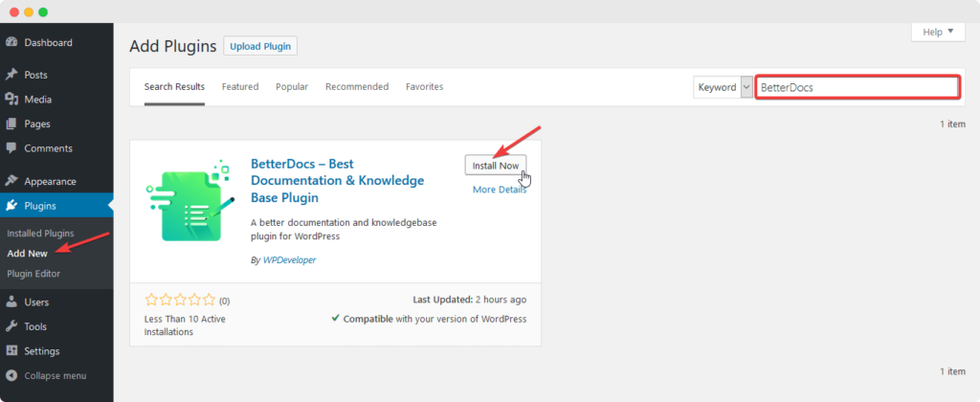Click the five-star rating icons
The image size is (980, 402).
[180, 301]
